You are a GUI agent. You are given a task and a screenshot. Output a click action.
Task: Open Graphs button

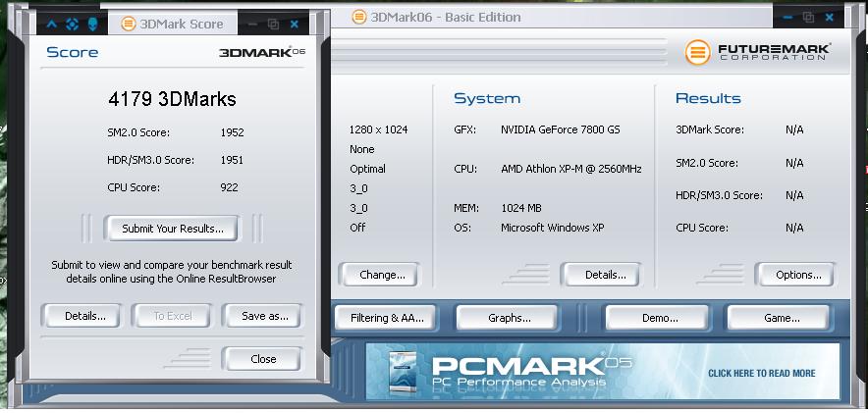(507, 318)
